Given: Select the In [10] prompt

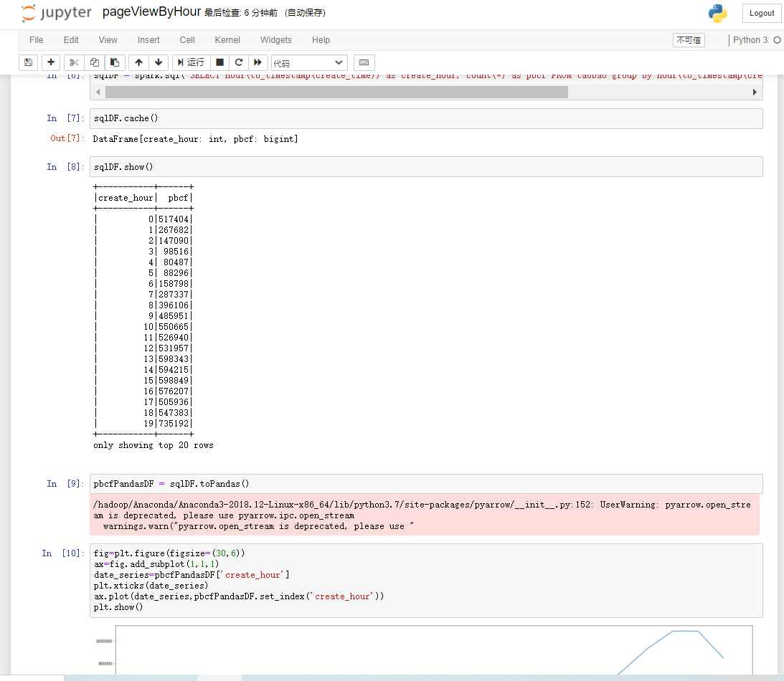Looking at the screenshot, I should pyautogui.click(x=63, y=553).
